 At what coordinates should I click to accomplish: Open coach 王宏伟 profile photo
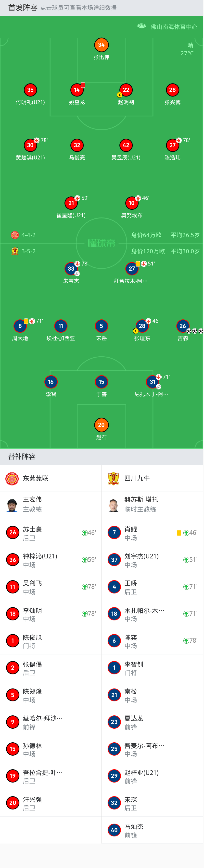click(12, 506)
